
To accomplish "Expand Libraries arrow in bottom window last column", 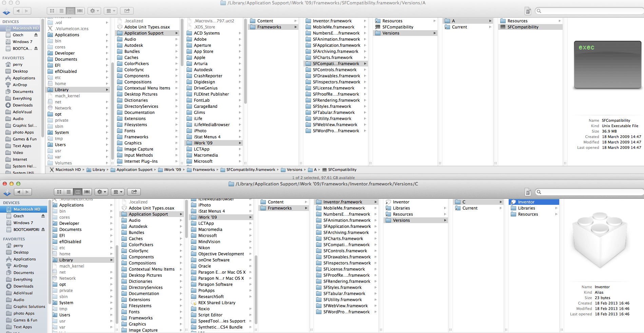I will pyautogui.click(x=557, y=208).
